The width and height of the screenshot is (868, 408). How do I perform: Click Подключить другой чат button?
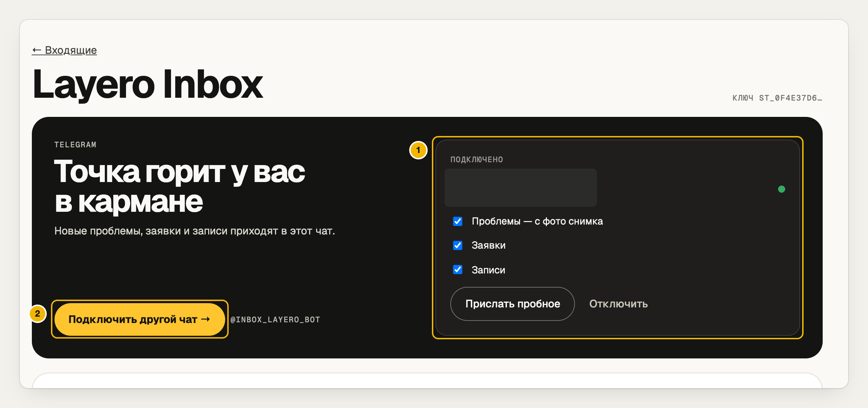(139, 319)
